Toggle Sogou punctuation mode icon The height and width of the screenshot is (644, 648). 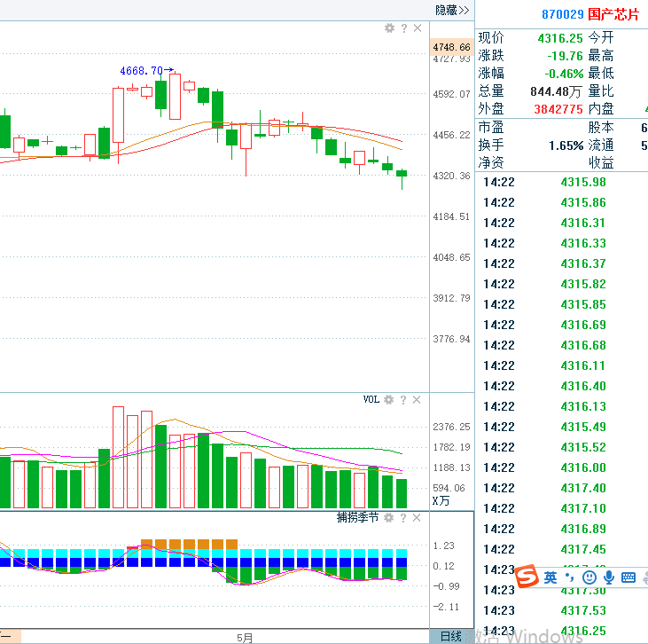[569, 577]
